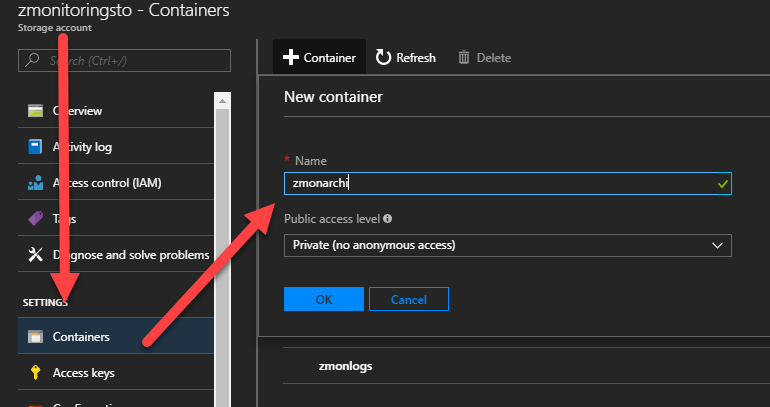The height and width of the screenshot is (407, 770).
Task: Open the Public access level dropdown
Action: pyautogui.click(x=508, y=245)
